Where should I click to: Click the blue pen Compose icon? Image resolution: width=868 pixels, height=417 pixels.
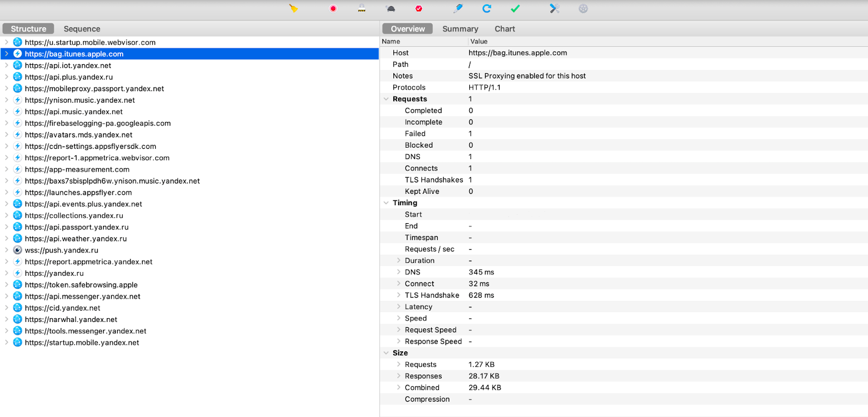coord(458,9)
